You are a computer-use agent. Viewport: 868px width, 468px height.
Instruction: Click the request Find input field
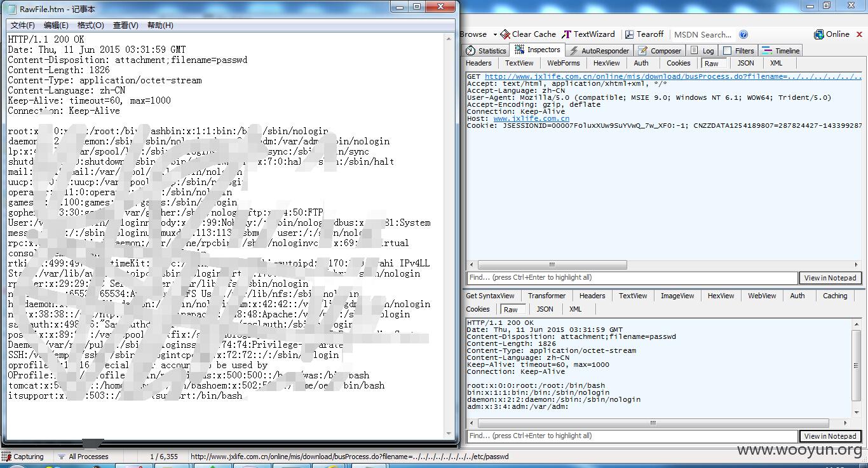point(632,278)
